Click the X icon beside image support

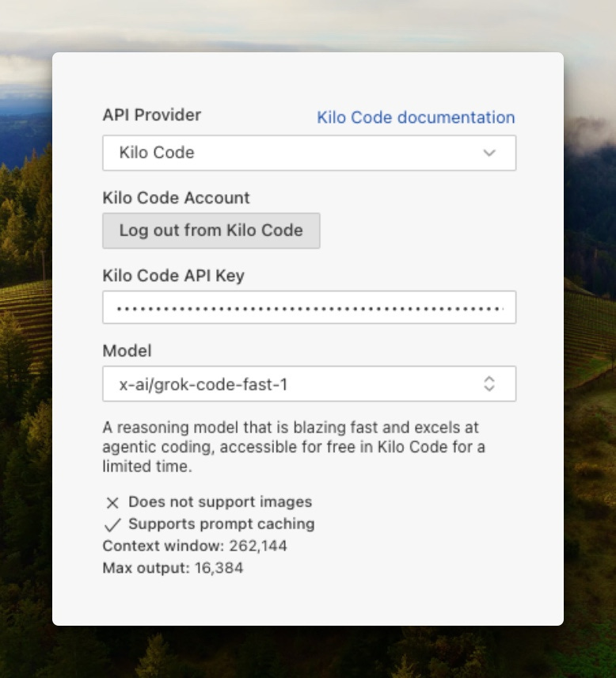[x=112, y=502]
